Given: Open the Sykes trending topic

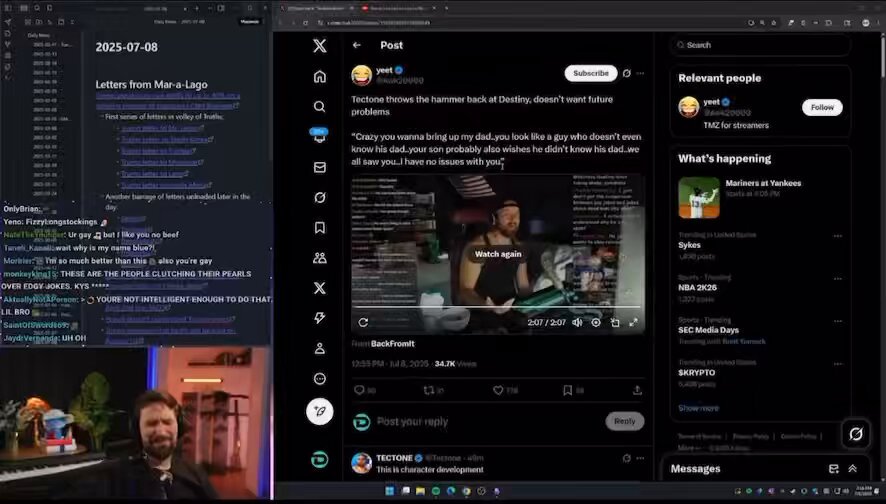Looking at the screenshot, I should coord(689,245).
